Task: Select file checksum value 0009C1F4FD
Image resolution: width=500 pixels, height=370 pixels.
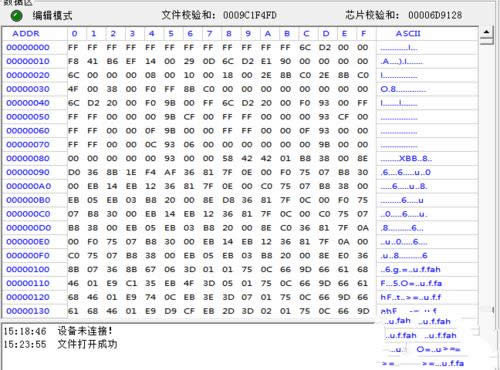Action: pyautogui.click(x=250, y=15)
